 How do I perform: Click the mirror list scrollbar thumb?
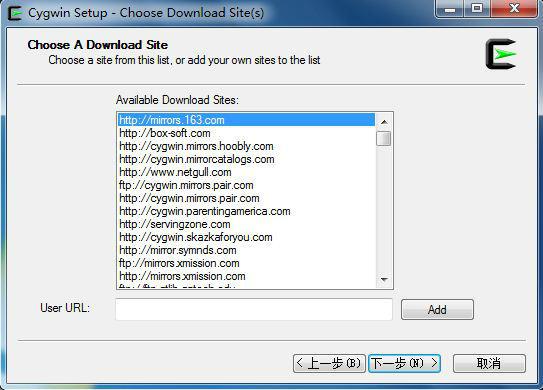384,139
